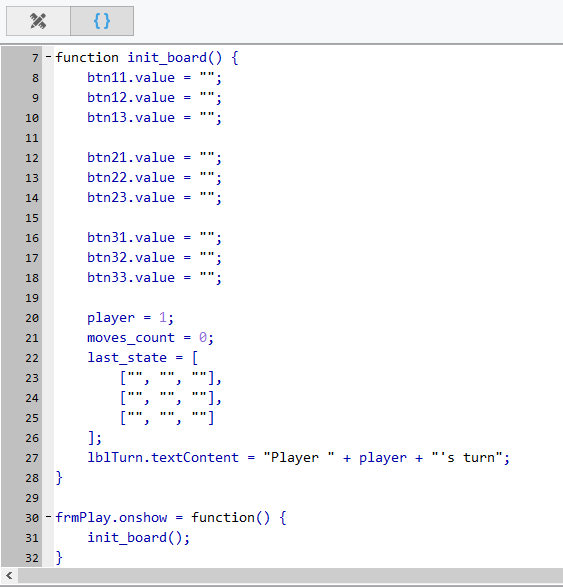Click the 'player = 1;' statement
This screenshot has height=587, width=563.
tap(130, 318)
